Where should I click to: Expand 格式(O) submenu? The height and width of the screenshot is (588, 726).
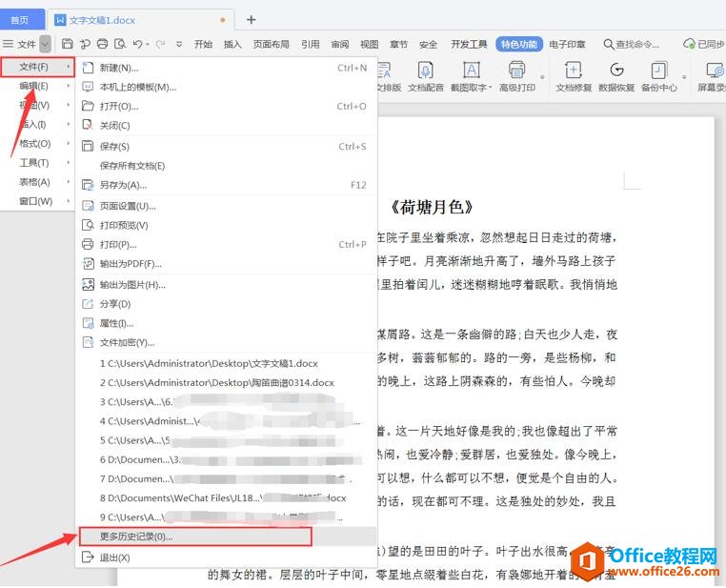coord(37,144)
